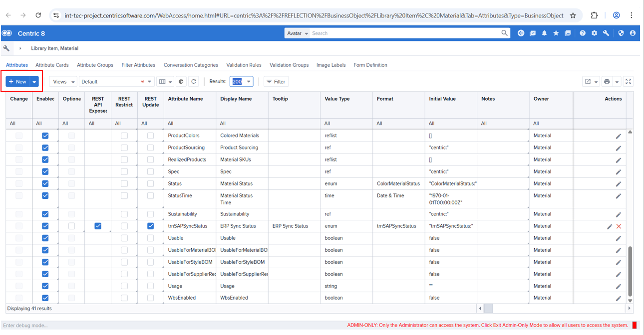Open favorites star in header
The width and height of the screenshot is (644, 335).
point(556,33)
